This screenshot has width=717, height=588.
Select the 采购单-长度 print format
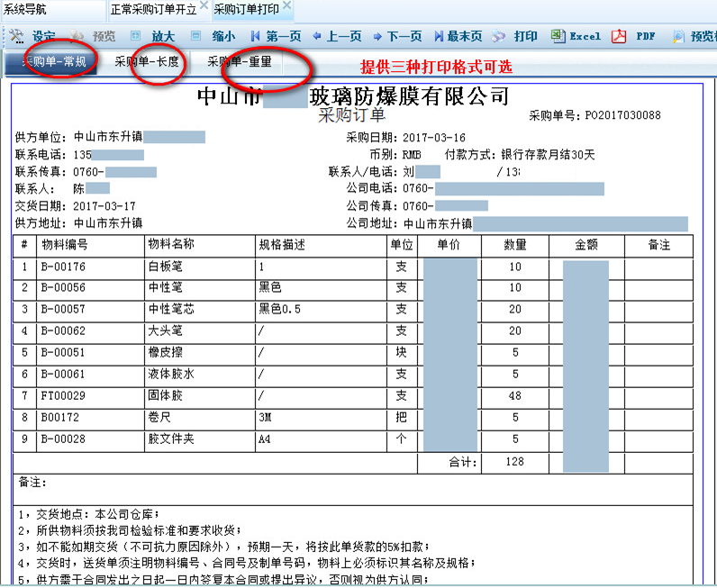(x=147, y=63)
